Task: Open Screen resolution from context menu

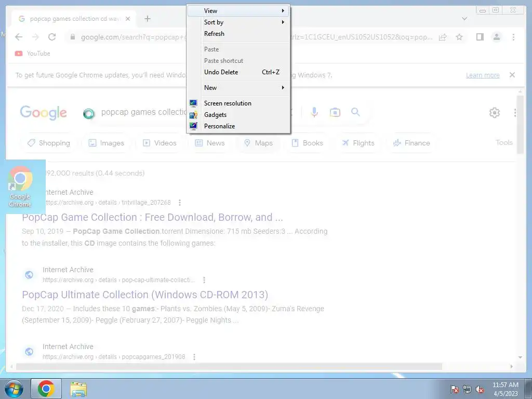Action: (x=238, y=103)
